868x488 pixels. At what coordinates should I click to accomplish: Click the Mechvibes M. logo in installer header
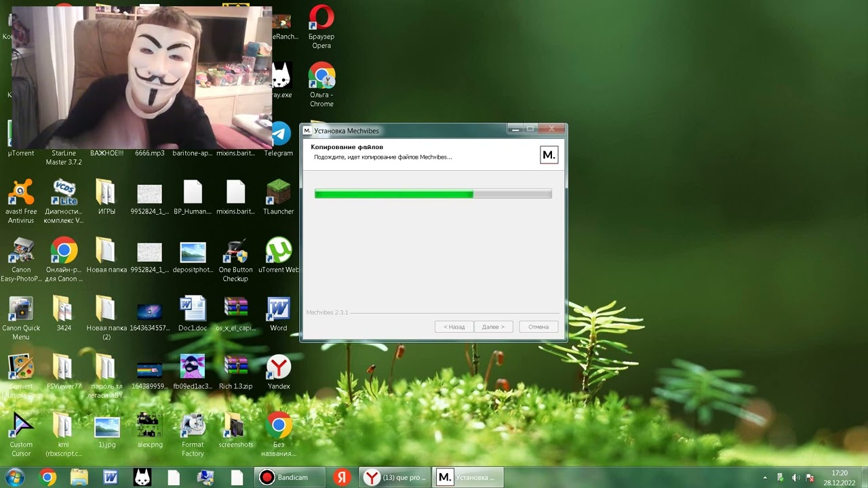click(549, 155)
